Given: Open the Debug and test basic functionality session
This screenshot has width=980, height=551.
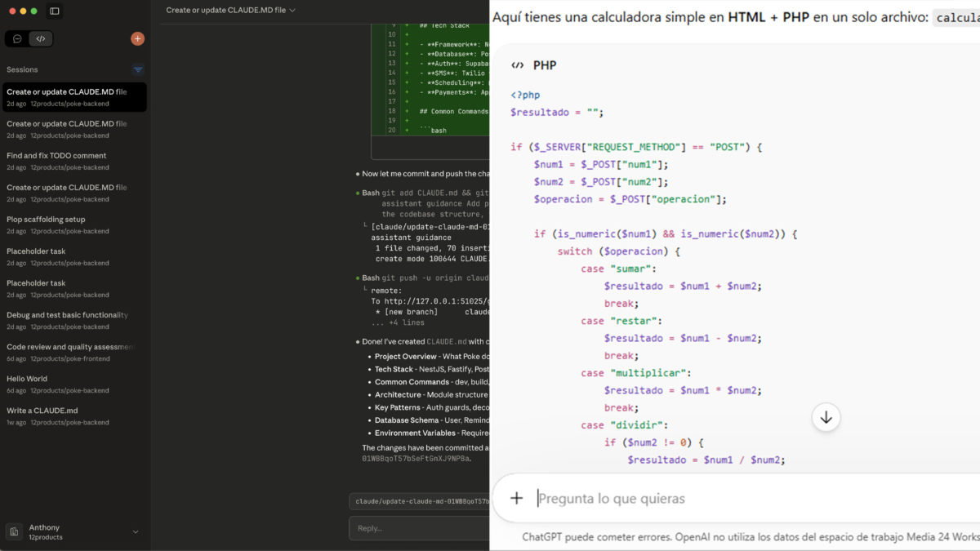Looking at the screenshot, I should coord(75,320).
